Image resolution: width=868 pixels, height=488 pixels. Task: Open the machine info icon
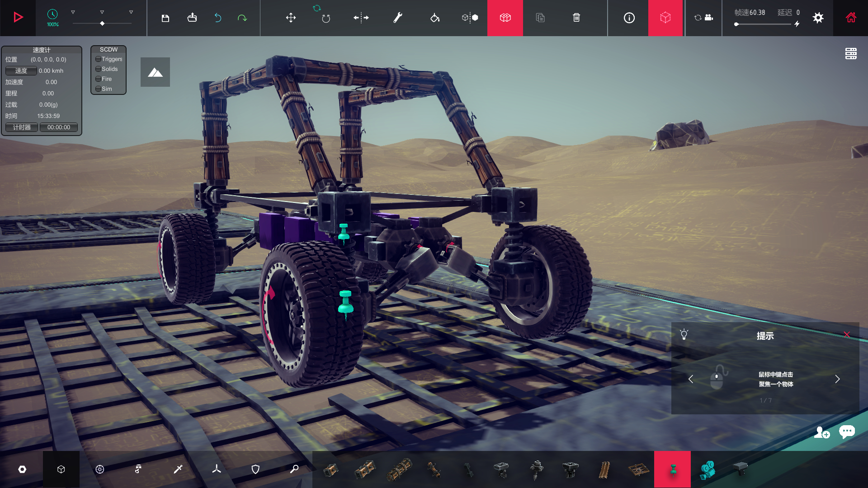click(629, 18)
